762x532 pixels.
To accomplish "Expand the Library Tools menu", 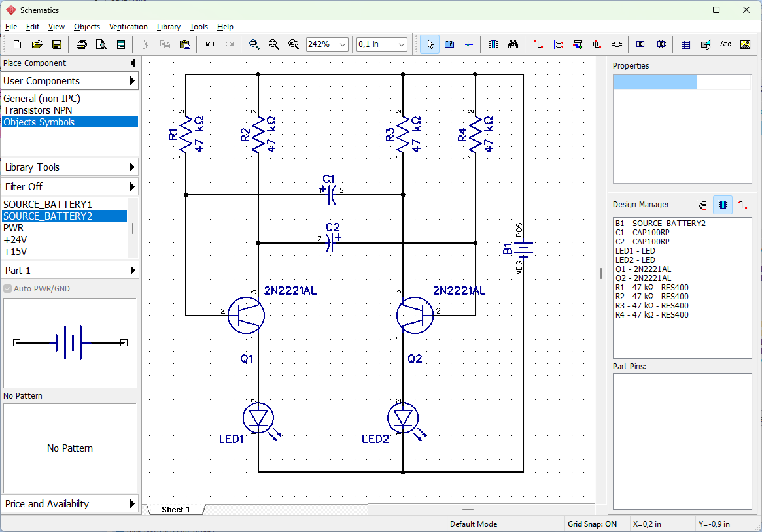I will [70, 167].
